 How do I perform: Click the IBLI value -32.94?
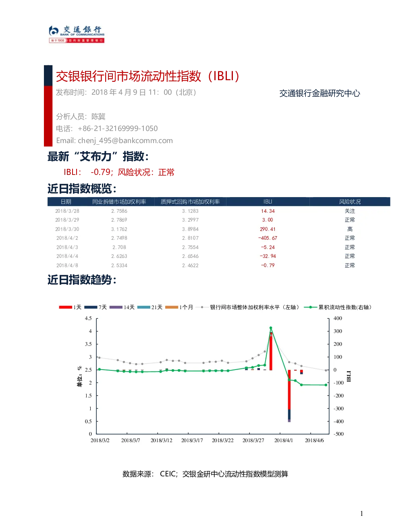point(268,256)
